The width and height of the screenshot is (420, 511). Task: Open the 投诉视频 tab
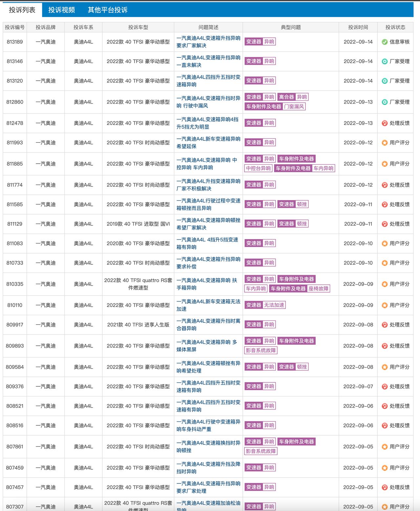62,10
